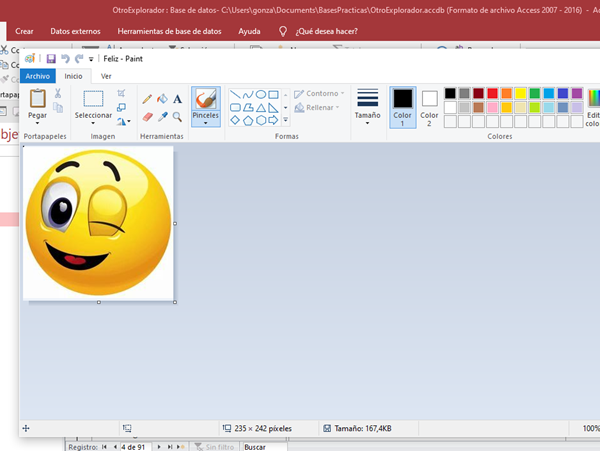
Task: Open the Seleccionar dropdown arrow
Action: point(95,122)
